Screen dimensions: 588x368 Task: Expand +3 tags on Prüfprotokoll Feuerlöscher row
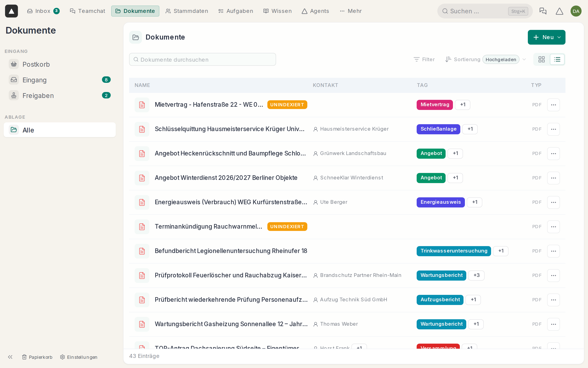[x=476, y=275]
